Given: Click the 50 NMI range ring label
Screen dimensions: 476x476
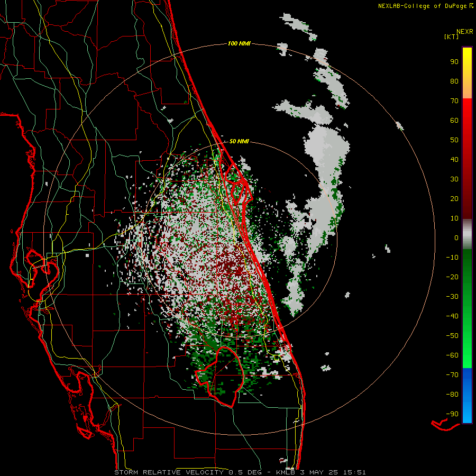Looking at the screenshot, I should click(239, 141).
